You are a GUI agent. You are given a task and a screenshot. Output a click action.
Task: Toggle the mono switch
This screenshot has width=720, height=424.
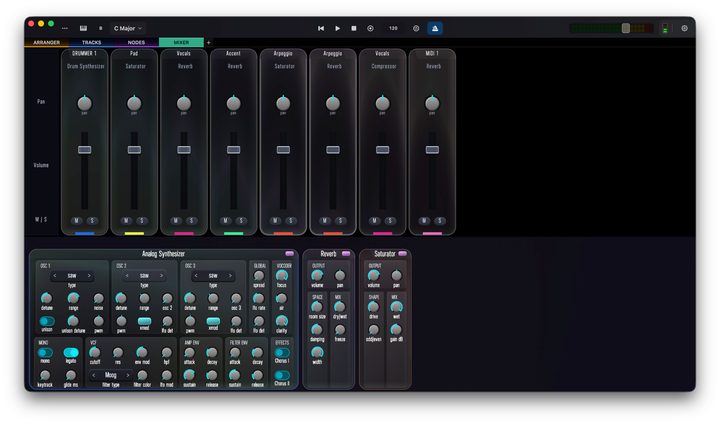(x=45, y=353)
